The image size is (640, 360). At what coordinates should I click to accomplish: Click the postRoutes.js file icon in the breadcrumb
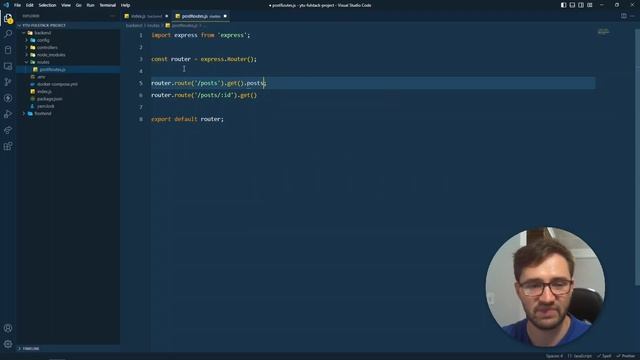point(168,25)
